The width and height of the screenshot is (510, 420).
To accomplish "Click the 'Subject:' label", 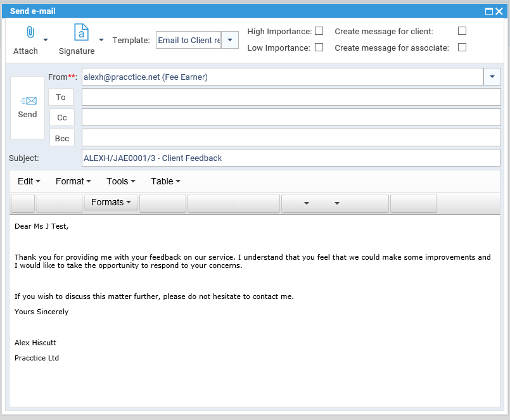I will [23, 158].
